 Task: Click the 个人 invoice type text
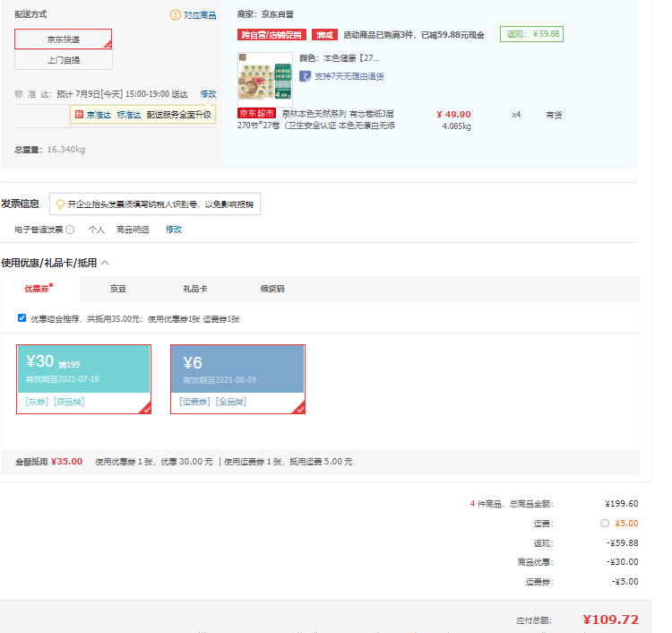click(x=97, y=230)
